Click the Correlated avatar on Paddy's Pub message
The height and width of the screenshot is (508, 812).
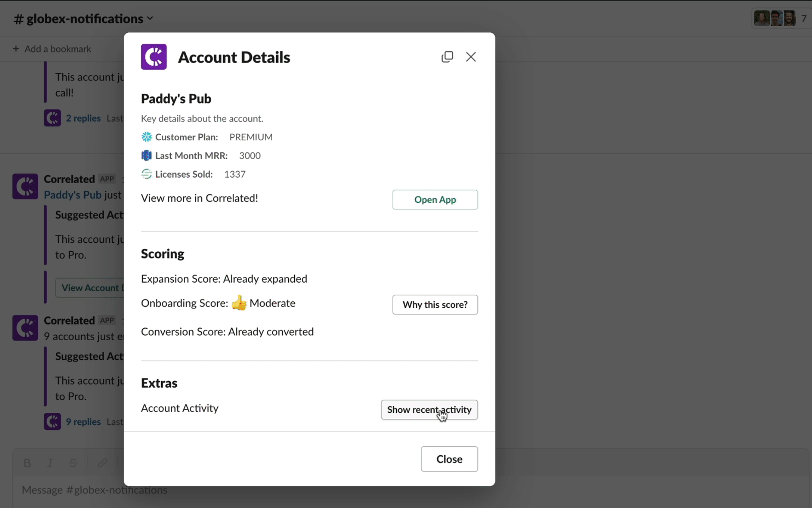[x=25, y=186]
